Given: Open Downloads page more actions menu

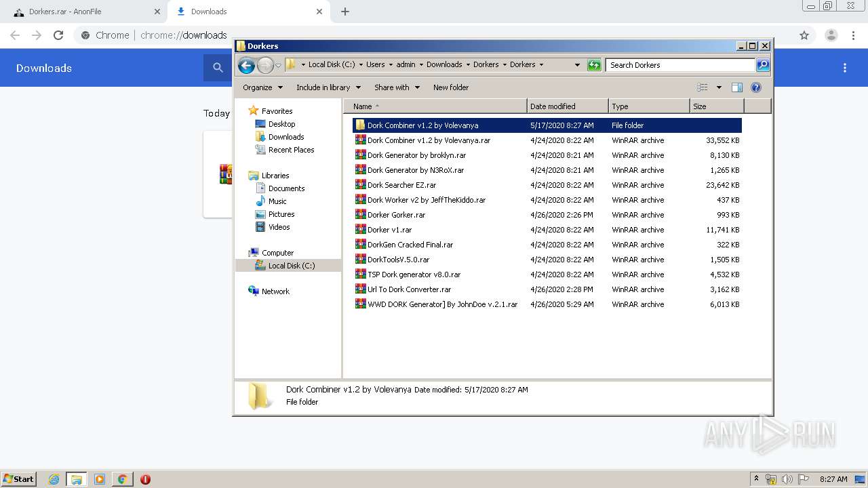Looking at the screenshot, I should coord(845,68).
